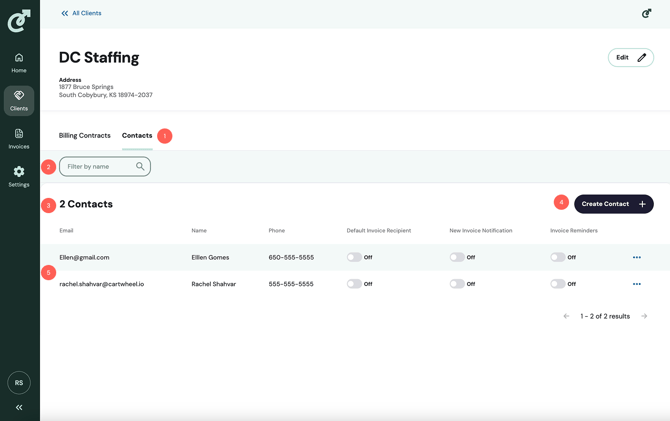Open the Settings gear icon
The width and height of the screenshot is (670, 421).
pos(19,176)
